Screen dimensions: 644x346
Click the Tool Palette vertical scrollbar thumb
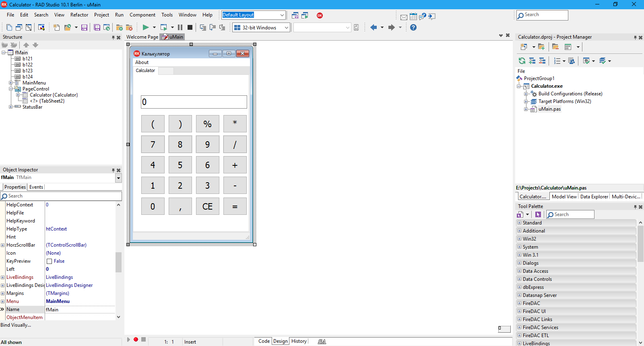pos(640,244)
